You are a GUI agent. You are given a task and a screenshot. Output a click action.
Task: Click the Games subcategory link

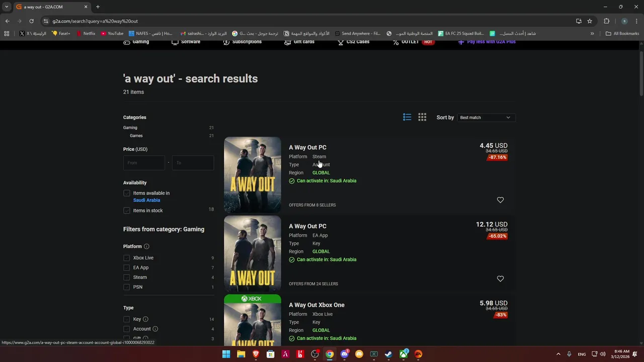pyautogui.click(x=136, y=136)
